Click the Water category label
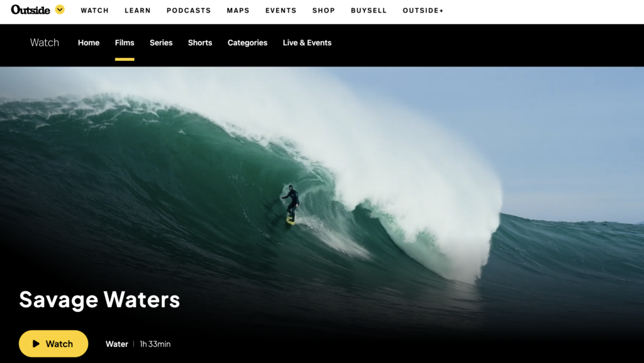This screenshot has height=363, width=644. (116, 344)
